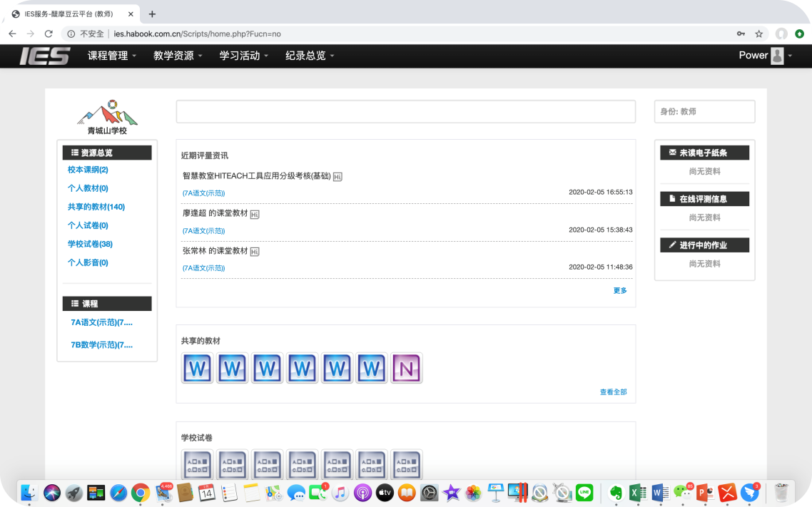Select the 7A语文(示范) course in sidebar
812x507 pixels.
click(101, 322)
